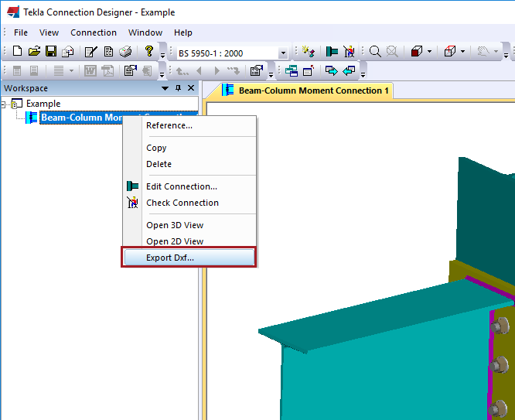Click Edit Connection toolbar icon
The image size is (515, 420).
click(x=332, y=51)
